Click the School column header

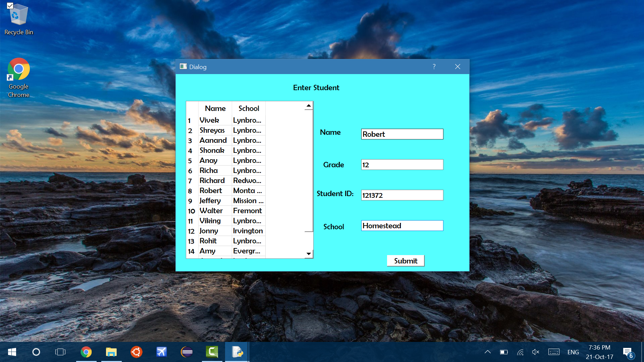[x=249, y=108]
